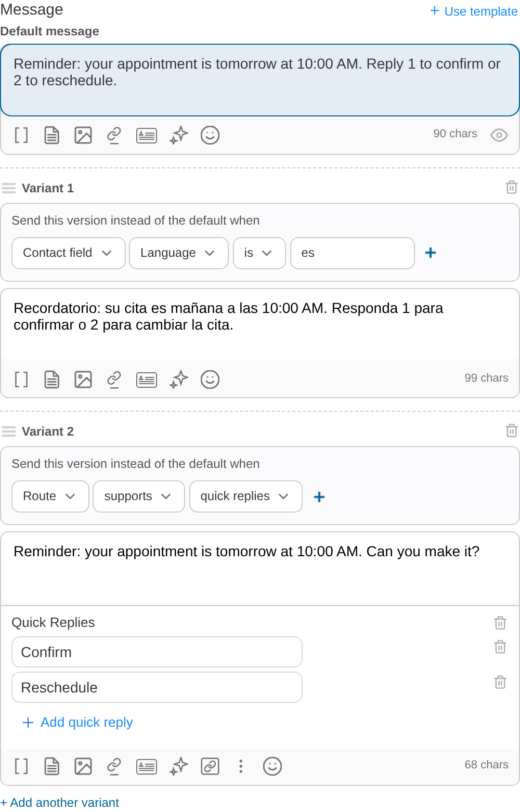The width and height of the screenshot is (520, 812).
Task: Open template document icon in Variant 1 toolbar
Action: pyautogui.click(x=52, y=379)
